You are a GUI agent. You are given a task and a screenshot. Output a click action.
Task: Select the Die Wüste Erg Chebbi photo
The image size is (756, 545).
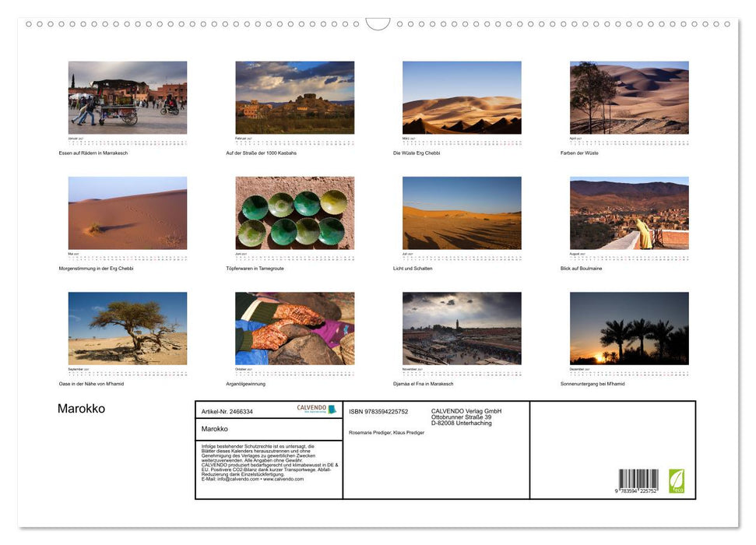pyautogui.click(x=462, y=97)
